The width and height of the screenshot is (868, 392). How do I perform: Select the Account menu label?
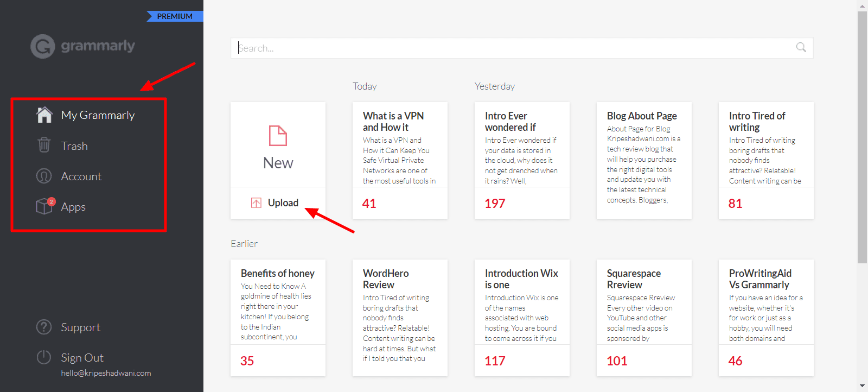pos(81,176)
